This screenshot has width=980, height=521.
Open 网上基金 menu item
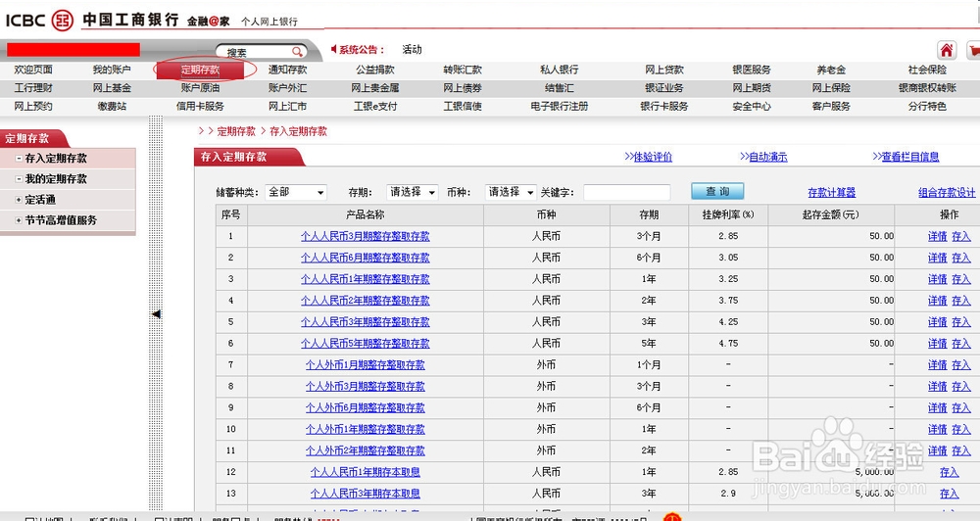click(x=112, y=88)
